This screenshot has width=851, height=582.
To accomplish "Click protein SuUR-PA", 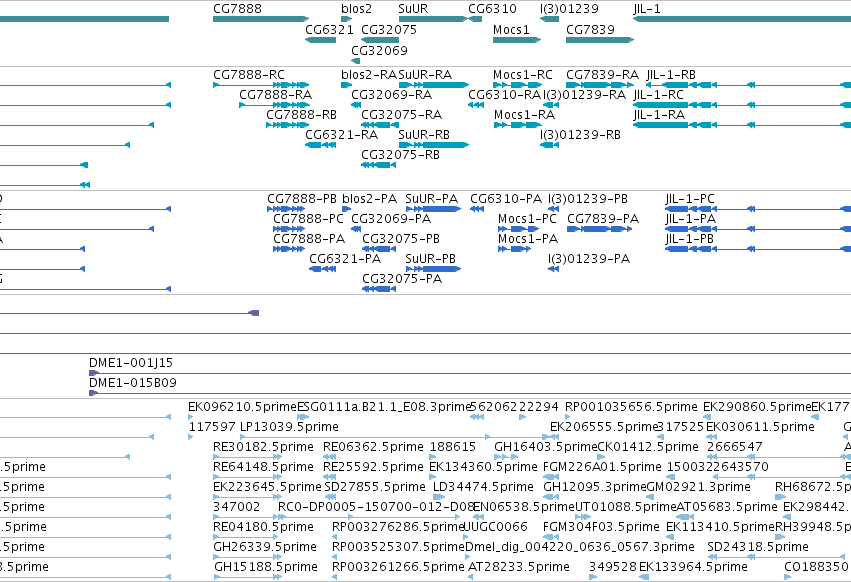I will tap(433, 209).
